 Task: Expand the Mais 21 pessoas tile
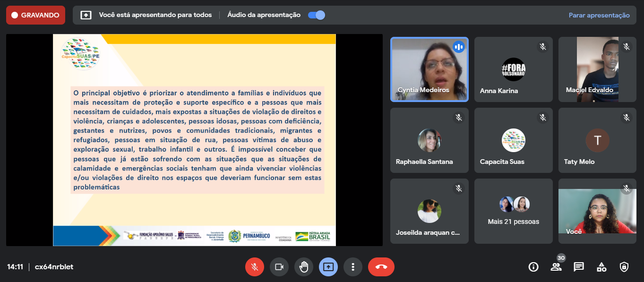pos(514,211)
